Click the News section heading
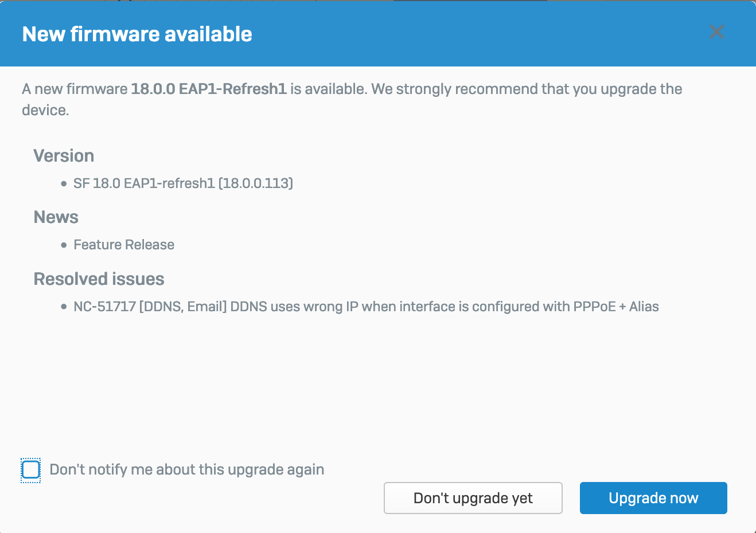Viewport: 756px width, 533px height. point(56,217)
